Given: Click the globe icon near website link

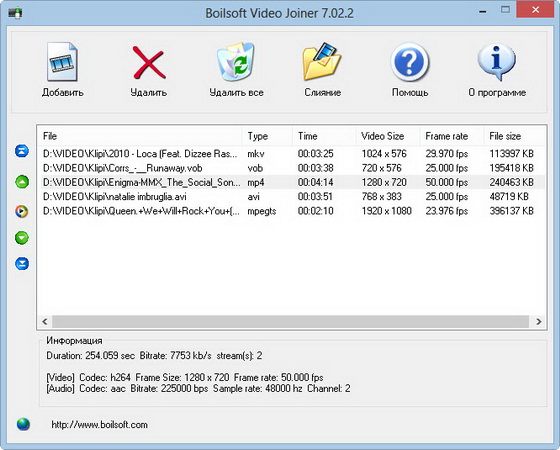Looking at the screenshot, I should tap(23, 424).
